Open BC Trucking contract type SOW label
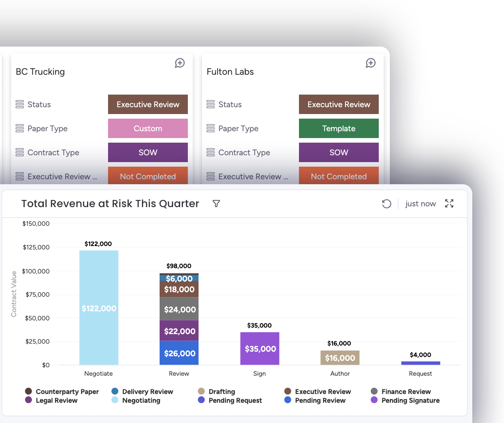 pyautogui.click(x=148, y=153)
